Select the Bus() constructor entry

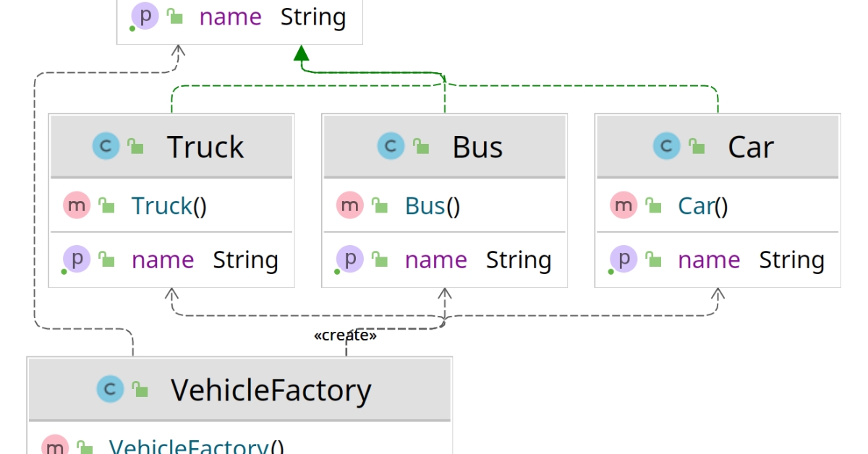[433, 206]
